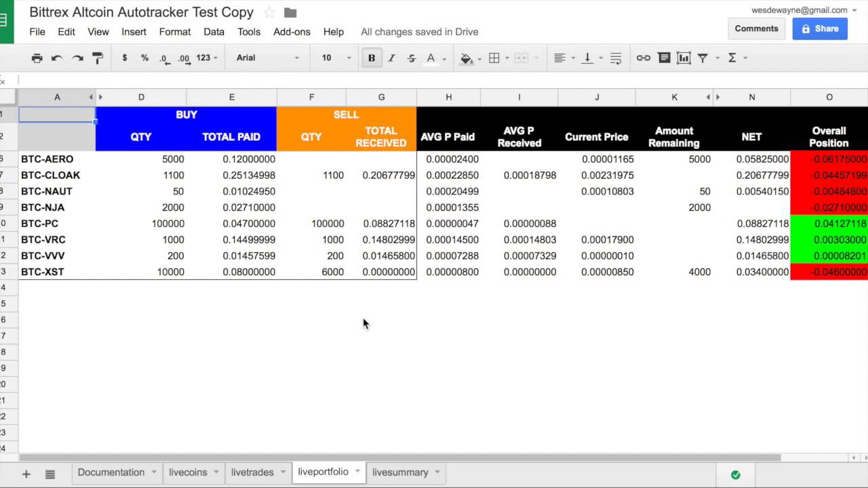The width and height of the screenshot is (868, 488).
Task: Click the Comments button
Action: (x=756, y=28)
